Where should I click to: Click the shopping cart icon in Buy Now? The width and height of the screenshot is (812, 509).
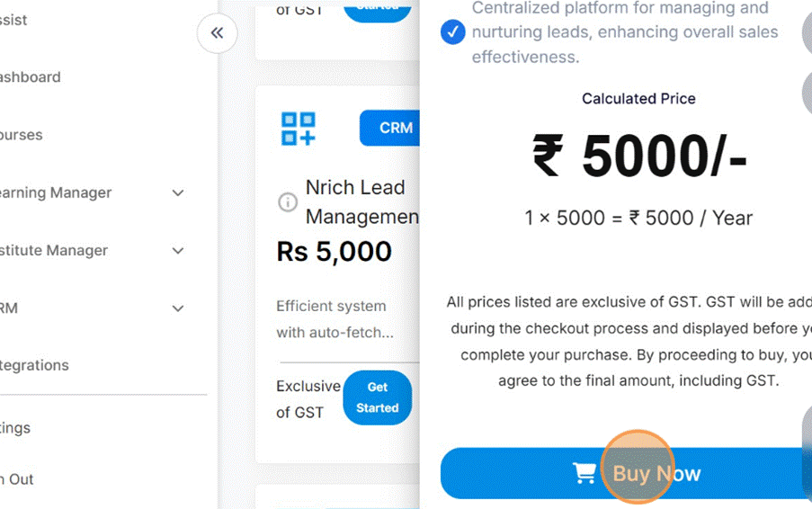coord(584,474)
